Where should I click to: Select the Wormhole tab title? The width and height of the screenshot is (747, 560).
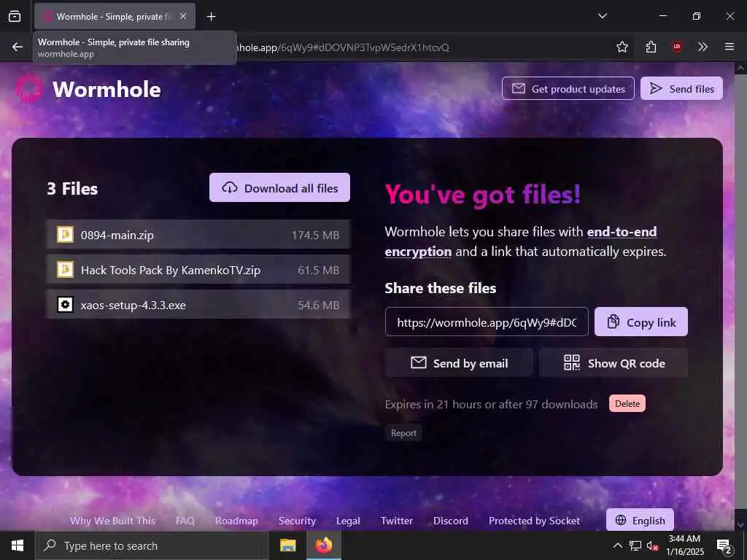click(113, 17)
